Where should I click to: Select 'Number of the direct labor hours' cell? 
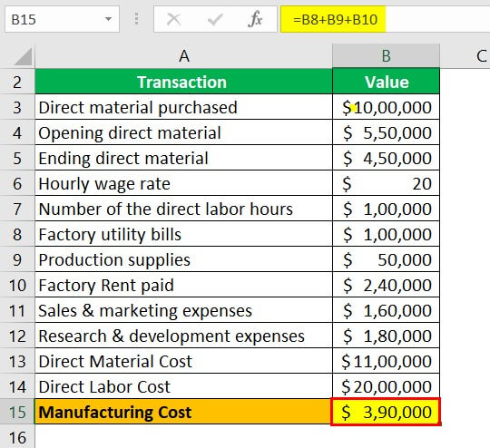pos(183,209)
